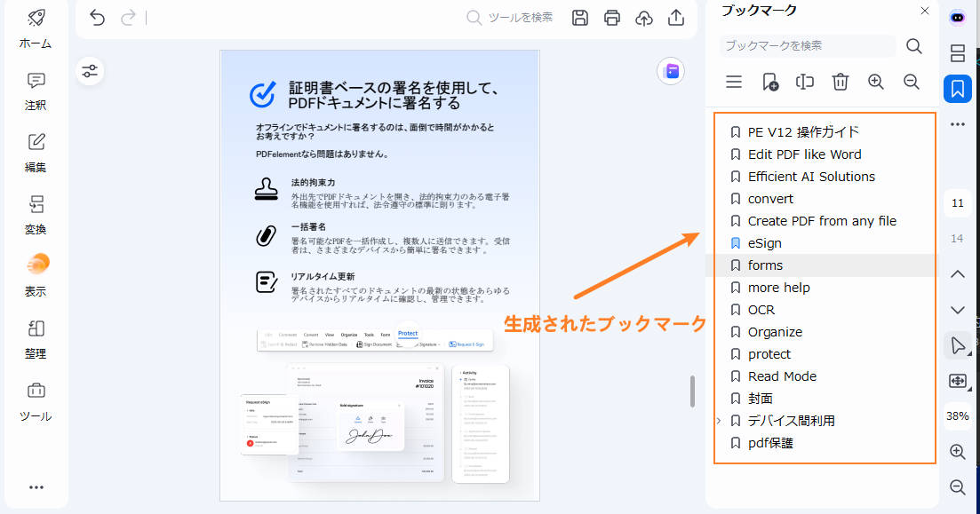980x514 pixels.
Task: Click the share button in the top toolbar
Action: 675,18
